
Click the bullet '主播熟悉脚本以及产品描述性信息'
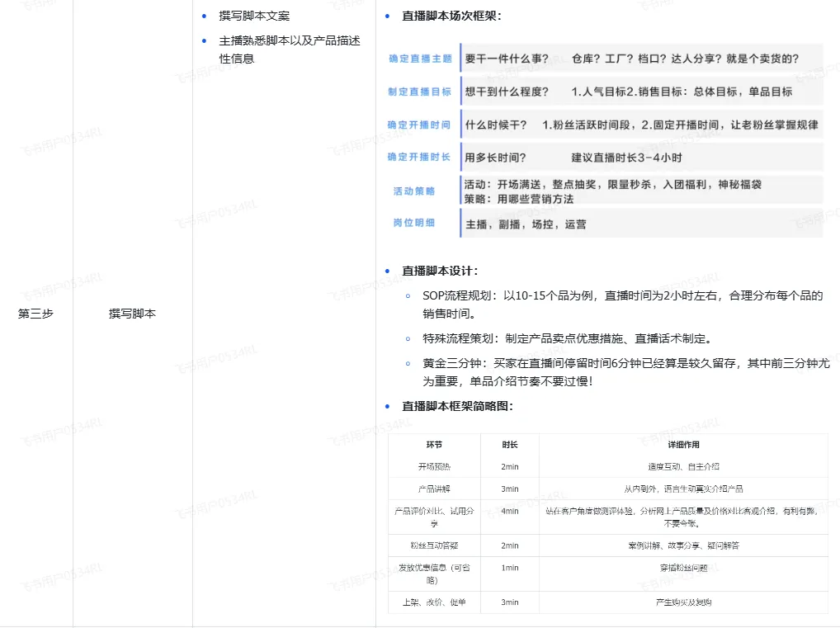tap(290, 50)
